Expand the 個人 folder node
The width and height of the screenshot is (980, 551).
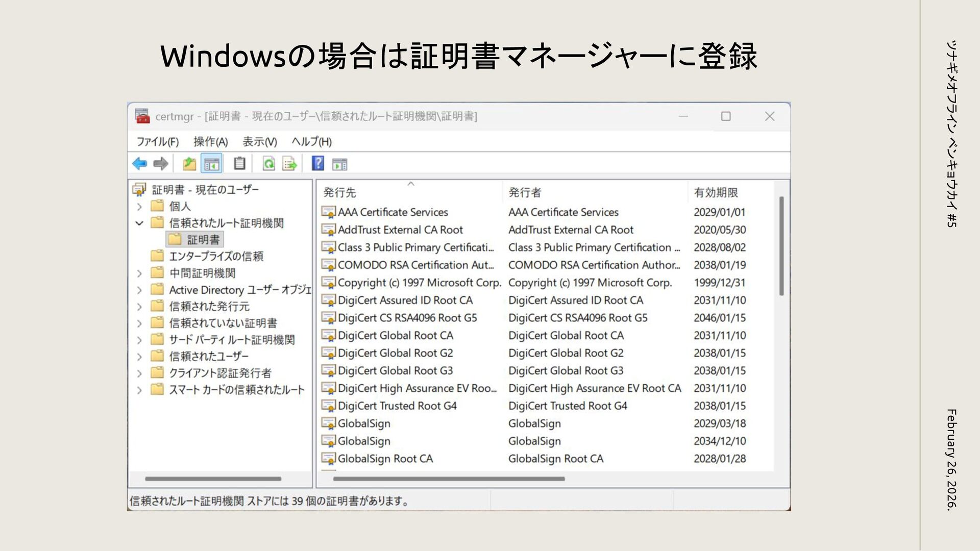pyautogui.click(x=139, y=207)
